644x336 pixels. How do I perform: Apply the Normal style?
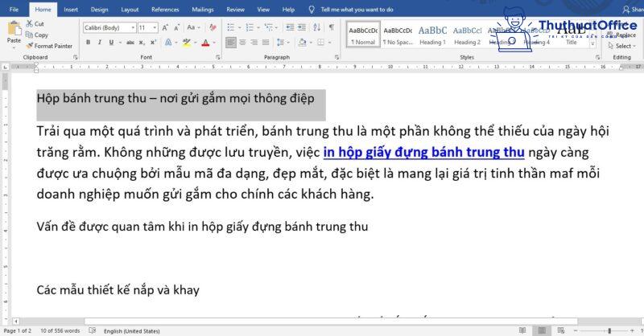(x=363, y=35)
